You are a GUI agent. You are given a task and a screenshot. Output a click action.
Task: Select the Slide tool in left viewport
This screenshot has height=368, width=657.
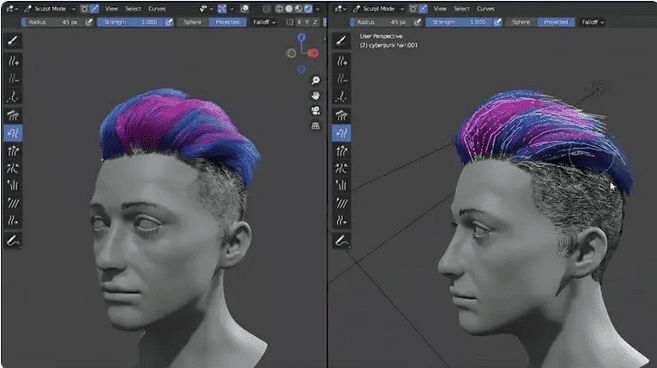[x=13, y=220]
